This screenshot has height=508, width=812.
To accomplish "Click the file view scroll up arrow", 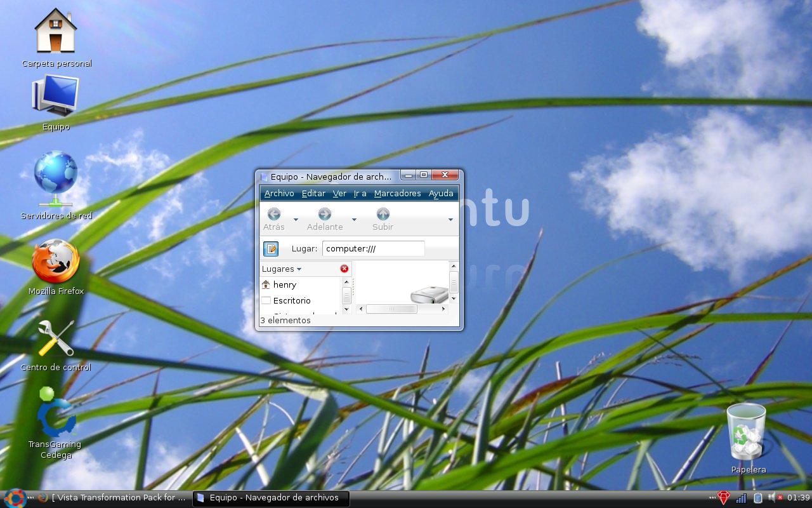I will [x=454, y=266].
